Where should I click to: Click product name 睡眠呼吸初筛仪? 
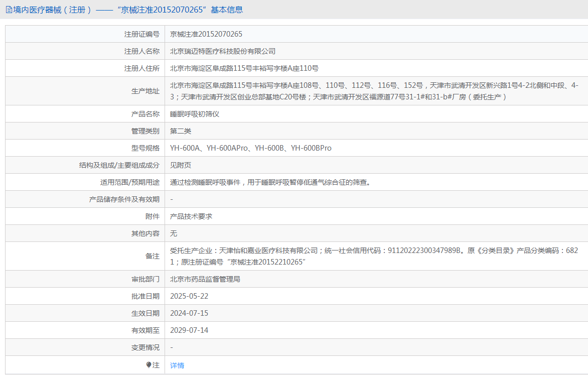pyautogui.click(x=195, y=114)
